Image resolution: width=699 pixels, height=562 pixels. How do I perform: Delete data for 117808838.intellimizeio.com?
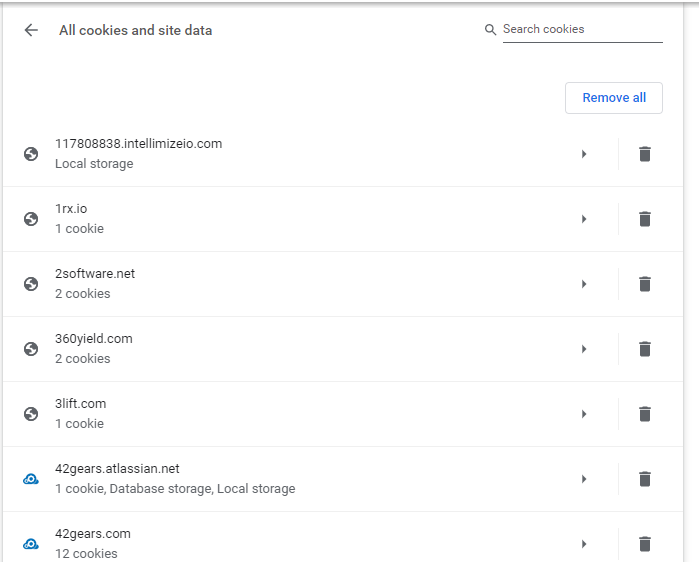[x=645, y=154]
